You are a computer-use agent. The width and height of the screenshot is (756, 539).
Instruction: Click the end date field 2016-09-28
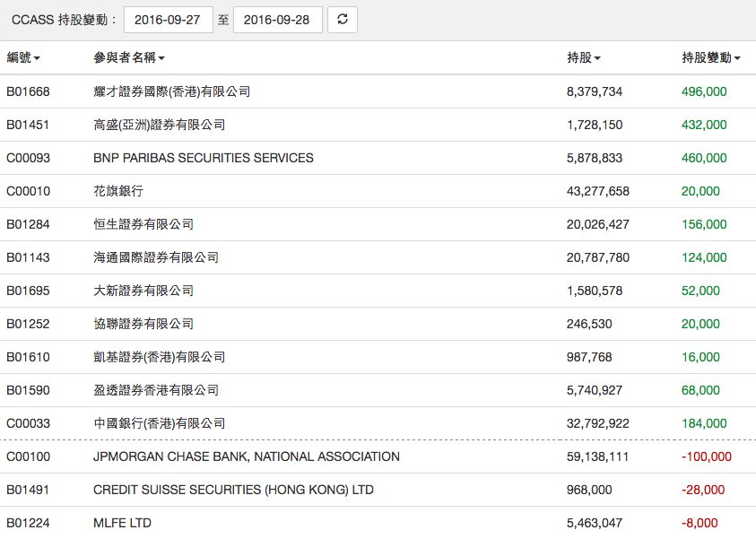point(278,20)
